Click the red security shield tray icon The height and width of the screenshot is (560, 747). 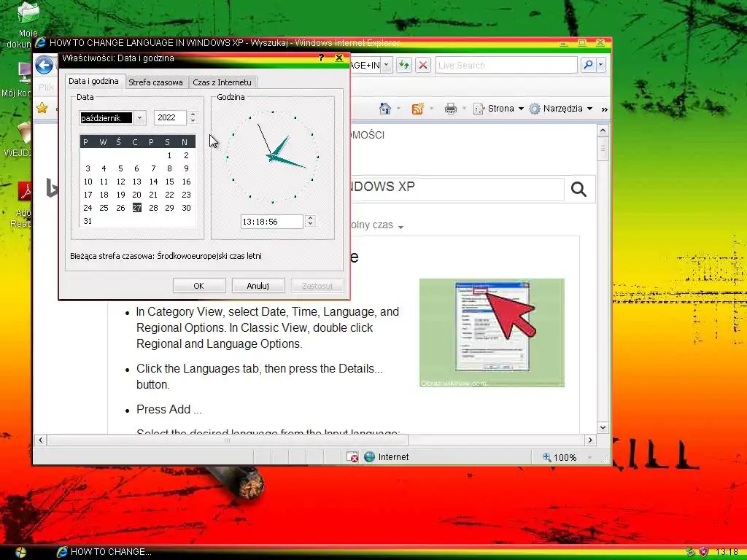click(703, 552)
